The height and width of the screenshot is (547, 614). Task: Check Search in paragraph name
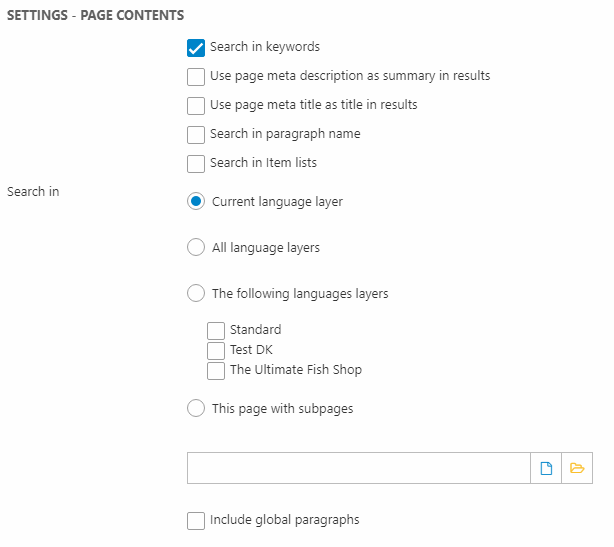196,134
